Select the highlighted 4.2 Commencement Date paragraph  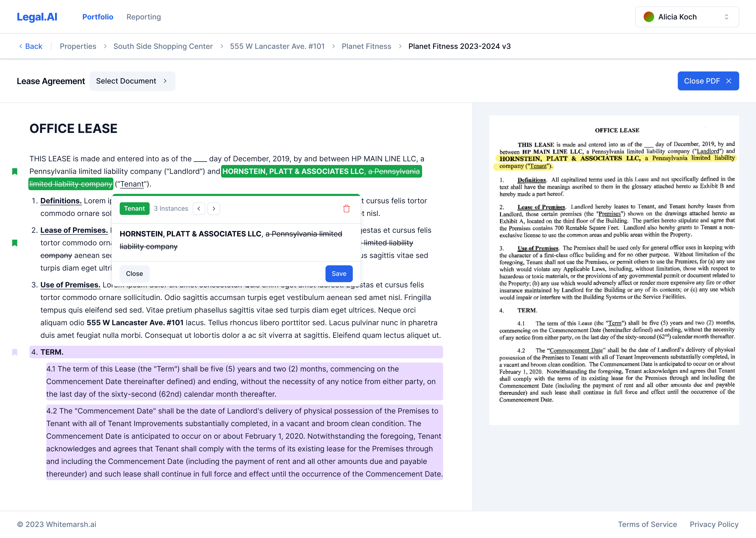tap(244, 443)
